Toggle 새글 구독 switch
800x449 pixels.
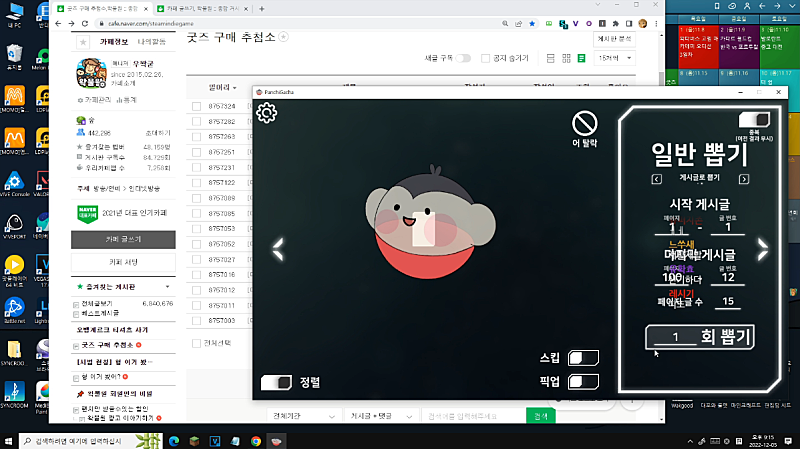[x=463, y=58]
